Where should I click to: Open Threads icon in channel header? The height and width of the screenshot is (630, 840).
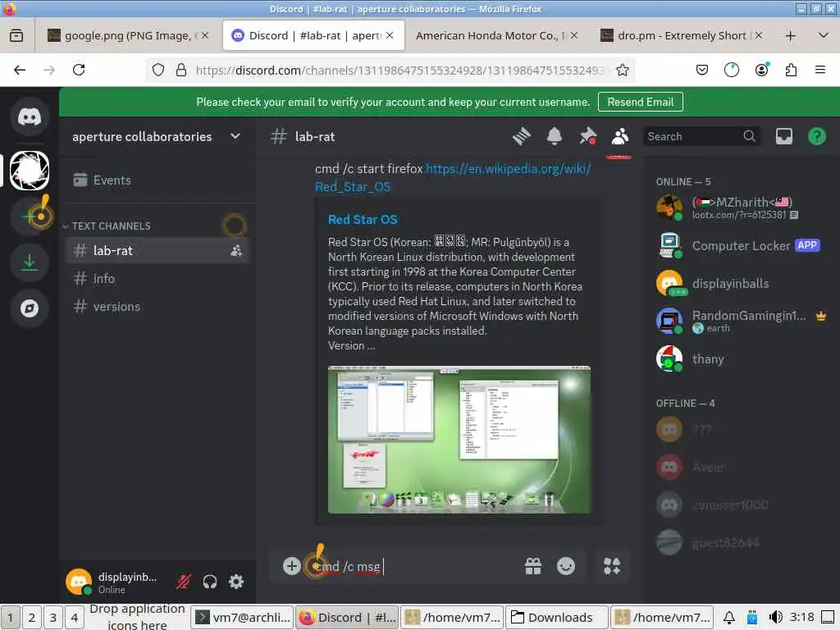click(521, 137)
